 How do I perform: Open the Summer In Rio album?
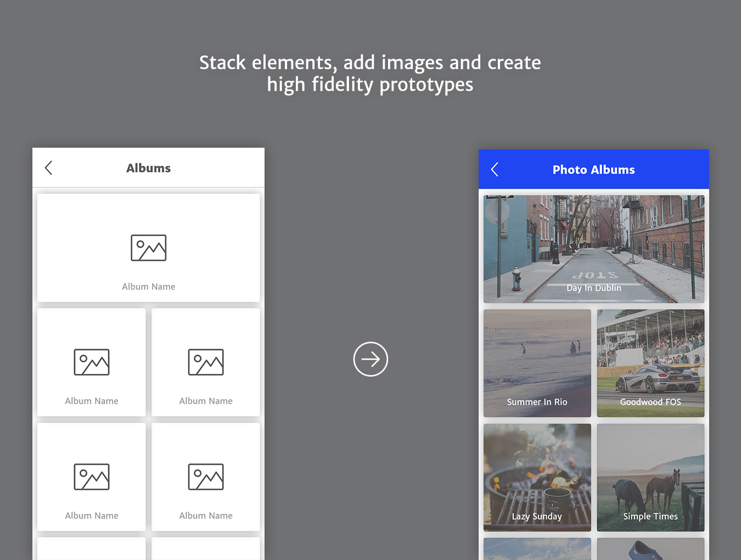537,362
